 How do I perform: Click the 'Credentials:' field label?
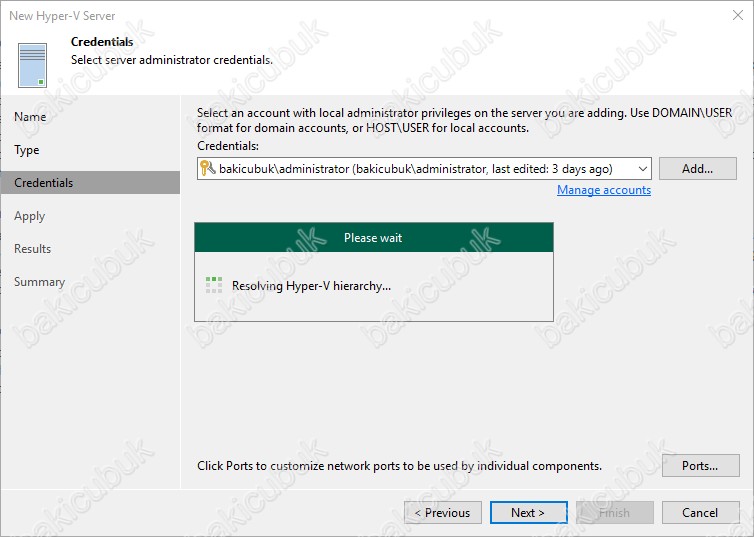click(228, 146)
